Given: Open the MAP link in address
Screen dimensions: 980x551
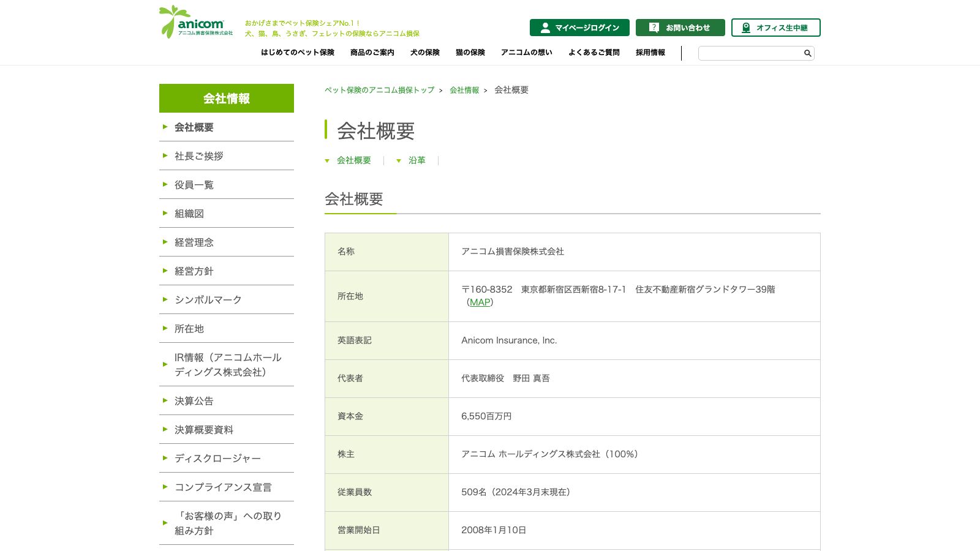Looking at the screenshot, I should coord(480,302).
